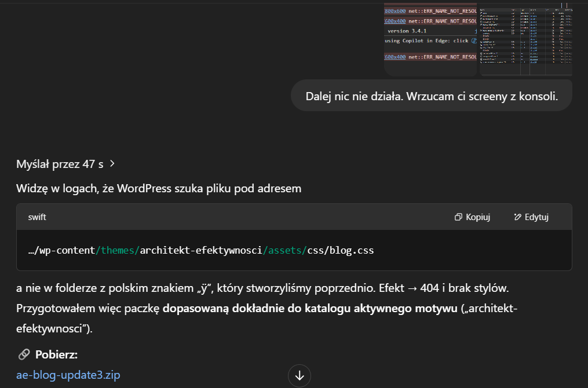Screen dimensions: 588x388
Task: Click the copy icon beside Kopiuj
Action: coord(458,217)
